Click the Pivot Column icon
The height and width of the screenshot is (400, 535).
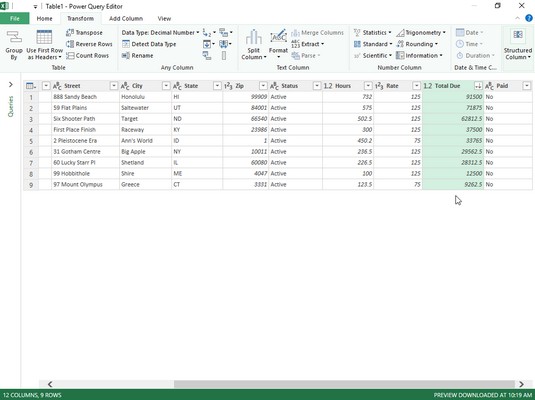click(x=207, y=55)
